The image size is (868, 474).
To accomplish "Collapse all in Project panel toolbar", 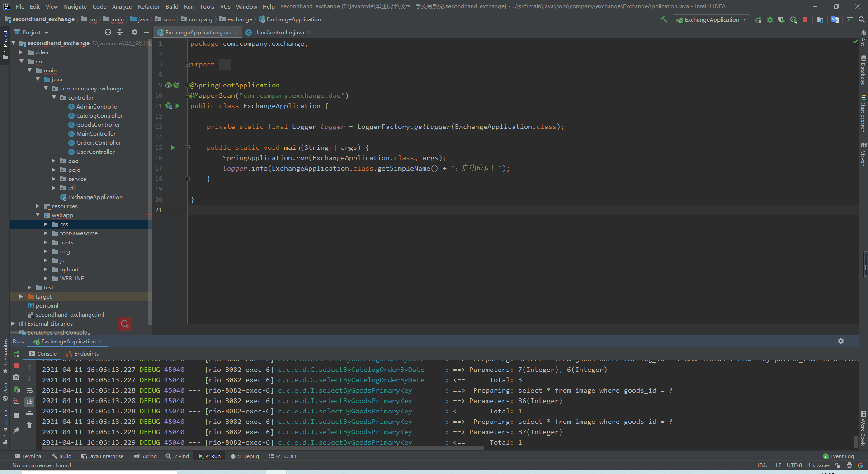I will [120, 32].
